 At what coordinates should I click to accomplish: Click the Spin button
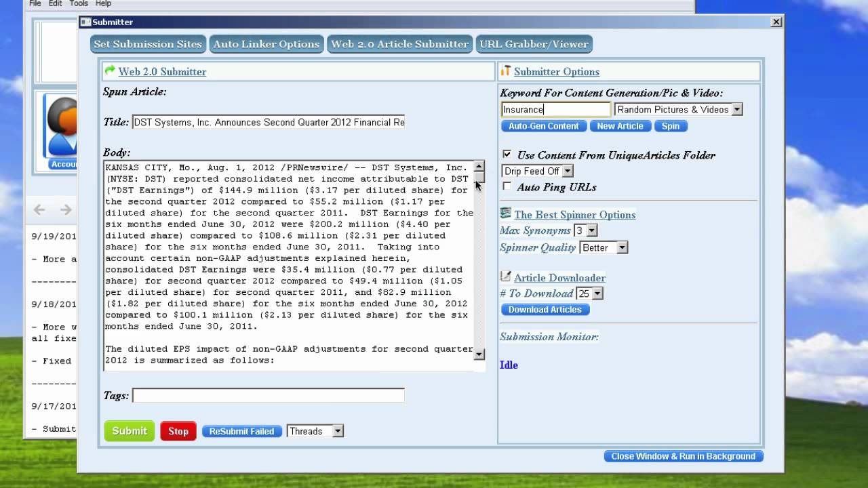click(671, 126)
